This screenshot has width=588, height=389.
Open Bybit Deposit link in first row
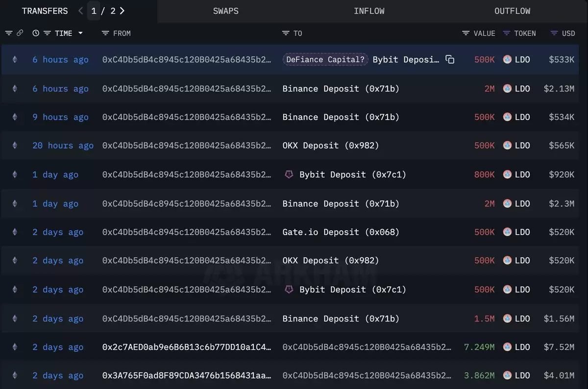click(x=406, y=60)
